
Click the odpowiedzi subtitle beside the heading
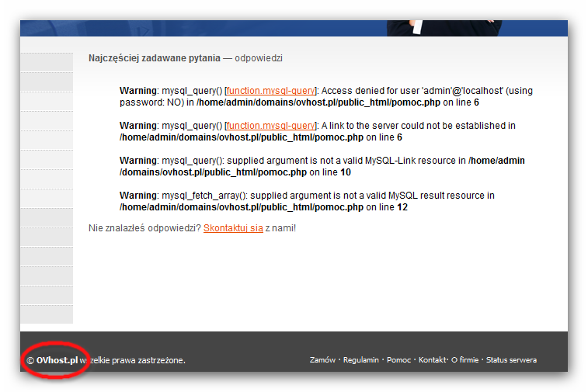point(259,58)
